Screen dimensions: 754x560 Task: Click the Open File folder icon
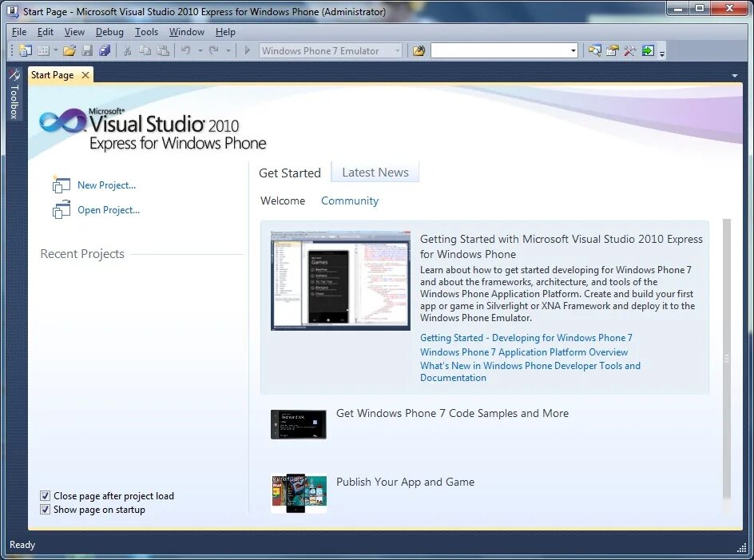69,50
